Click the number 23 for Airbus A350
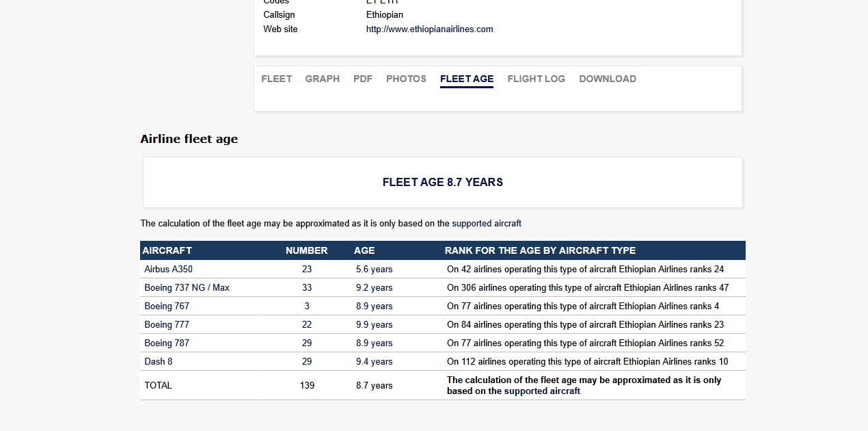 (307, 270)
